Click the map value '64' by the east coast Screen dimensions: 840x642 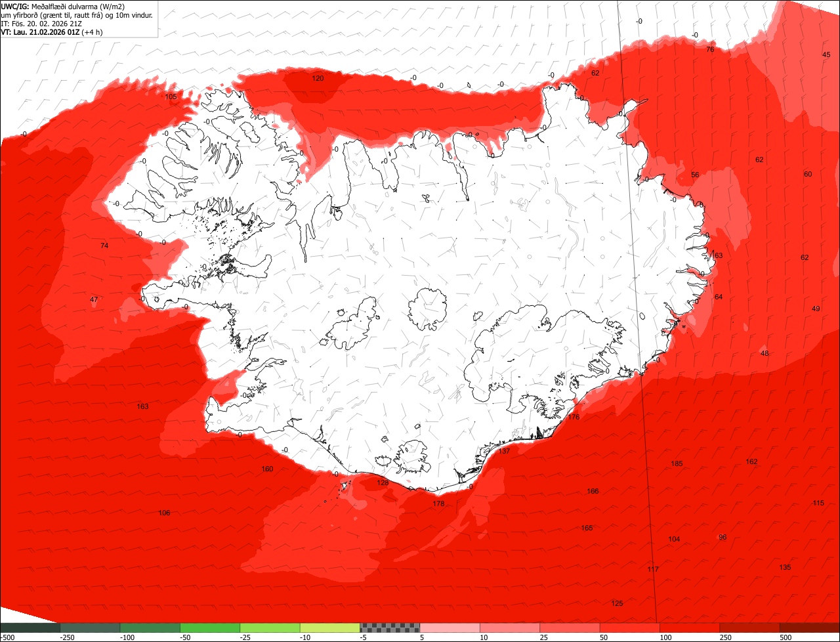719,297
